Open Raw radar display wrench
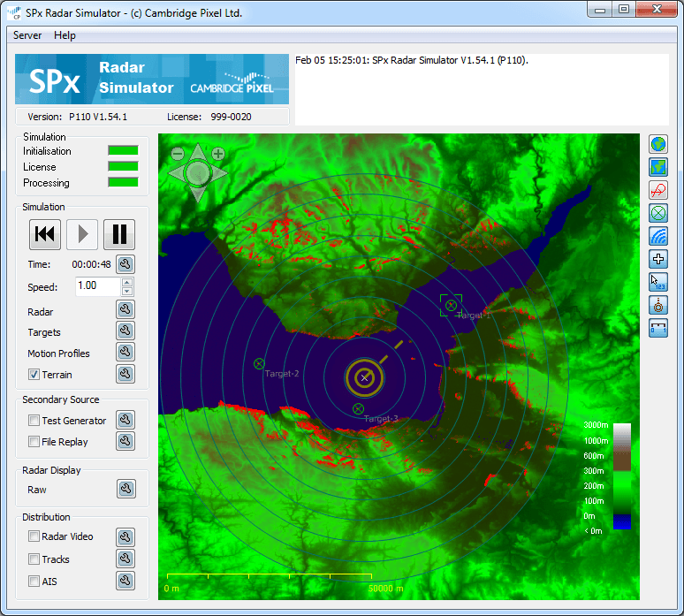 tap(126, 489)
